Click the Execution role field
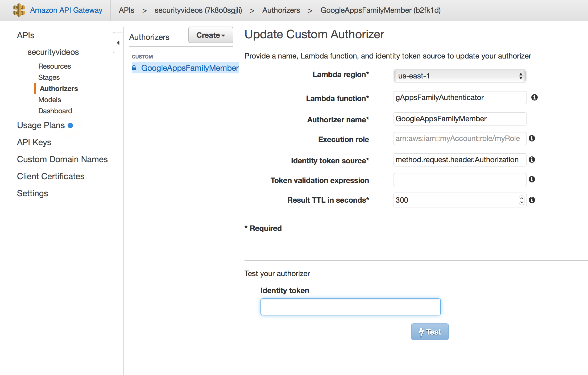This screenshot has height=375, width=588. click(460, 139)
